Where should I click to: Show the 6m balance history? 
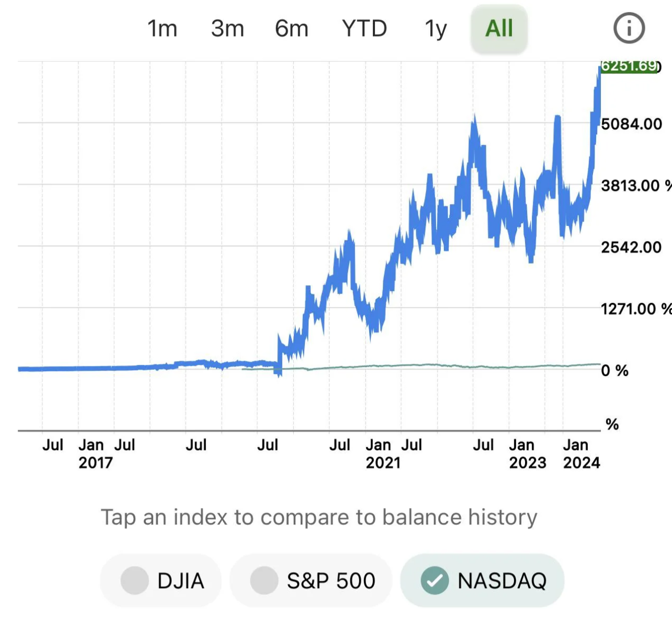pos(292,29)
